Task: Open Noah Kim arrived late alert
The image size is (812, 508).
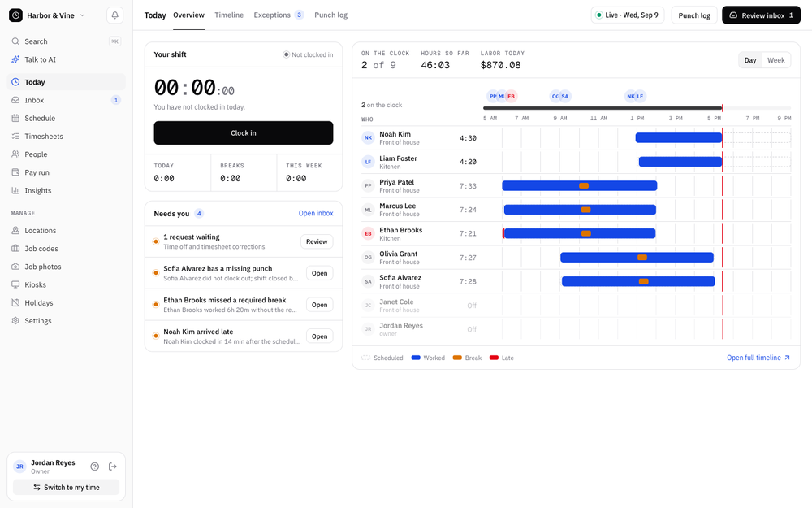Action: pyautogui.click(x=319, y=336)
